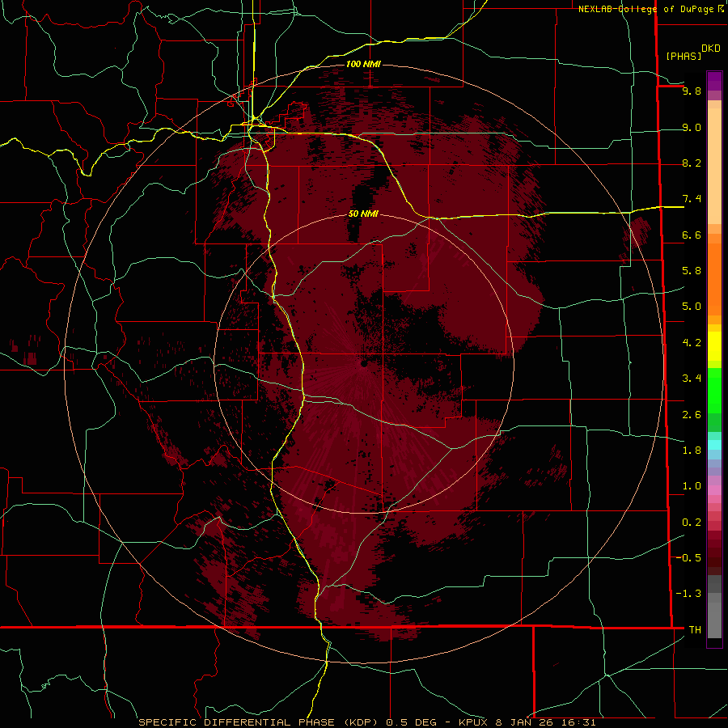The image size is (728, 728).
Task: Click the yellow band of the color scale
Action: click(714, 346)
